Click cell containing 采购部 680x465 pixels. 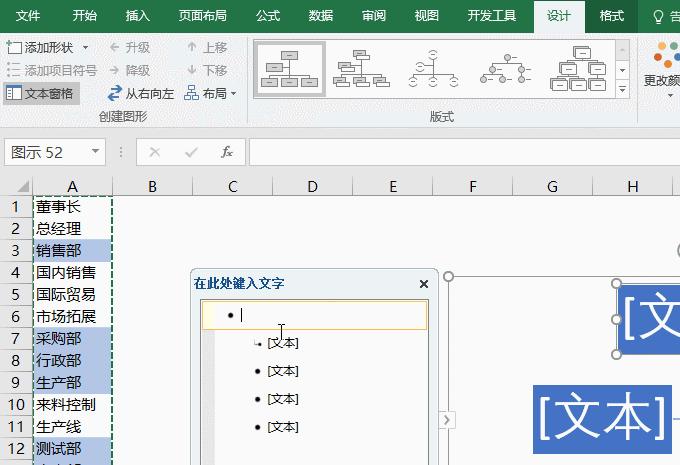(x=72, y=339)
